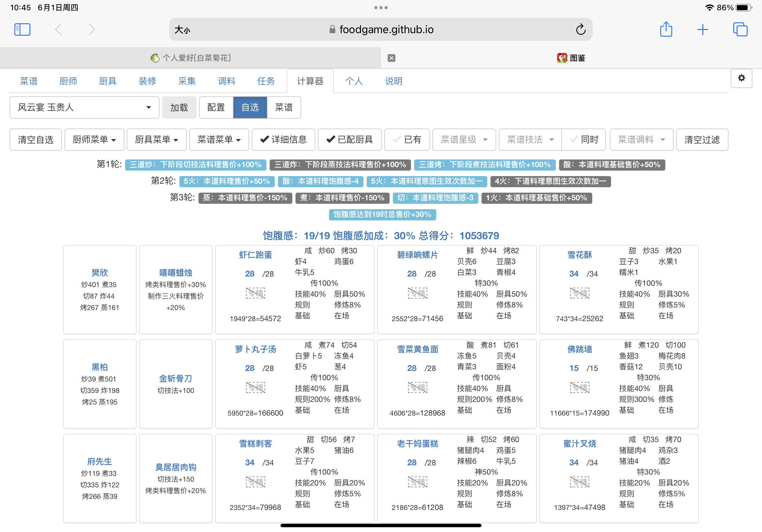Viewport: 762px width, 532px height.
Task: Enable the 已有 filter checkbox
Action: (x=407, y=140)
